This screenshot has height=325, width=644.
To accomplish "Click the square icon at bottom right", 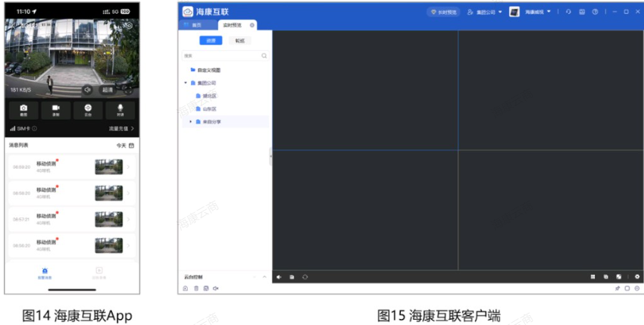I will 627,289.
